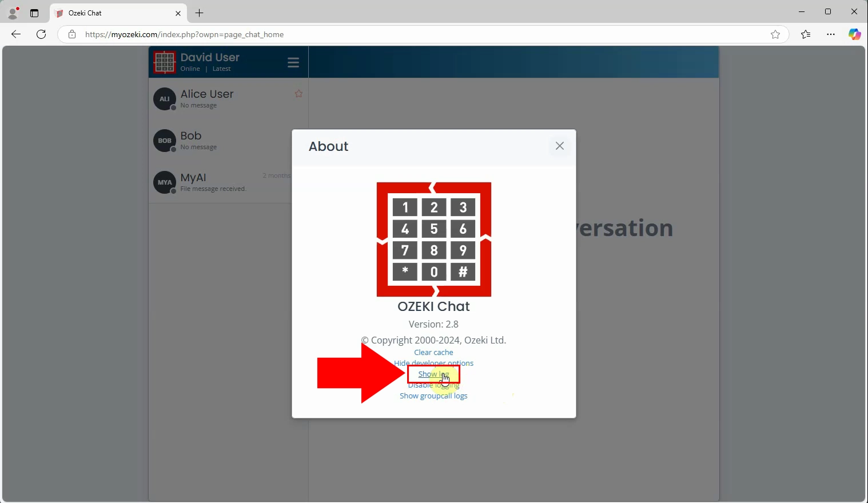Screen dimensions: 868x503
Task: Open Alice User conversation
Action: 228,99
